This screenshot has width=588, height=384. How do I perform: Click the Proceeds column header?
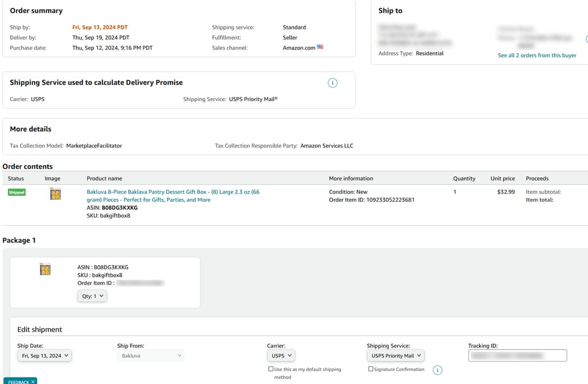tap(537, 179)
